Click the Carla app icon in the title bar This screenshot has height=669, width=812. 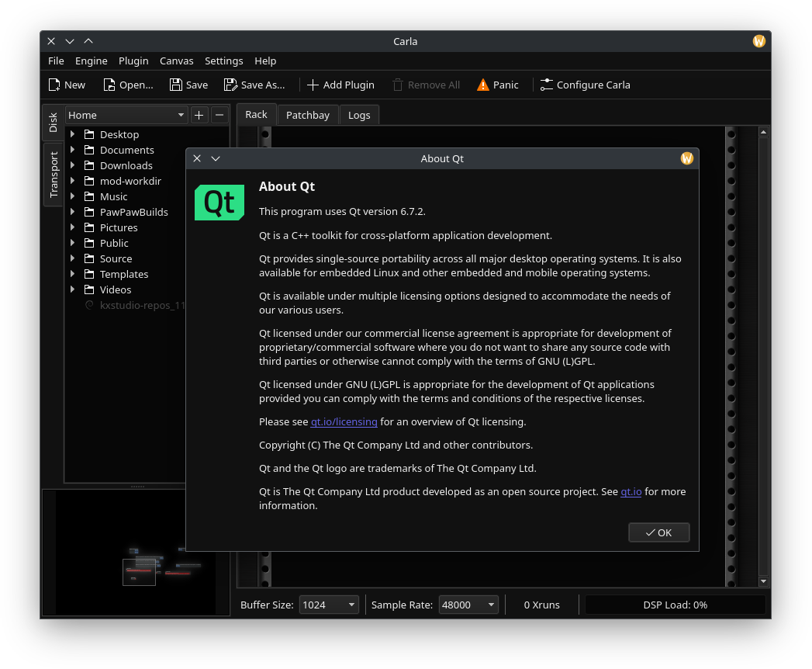pyautogui.click(x=758, y=41)
